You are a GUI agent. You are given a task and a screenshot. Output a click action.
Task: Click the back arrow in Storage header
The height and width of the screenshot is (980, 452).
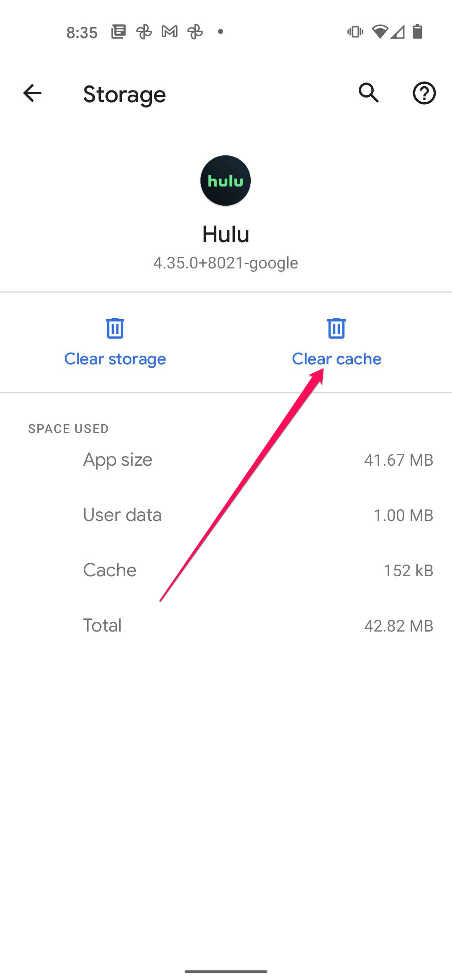(32, 93)
